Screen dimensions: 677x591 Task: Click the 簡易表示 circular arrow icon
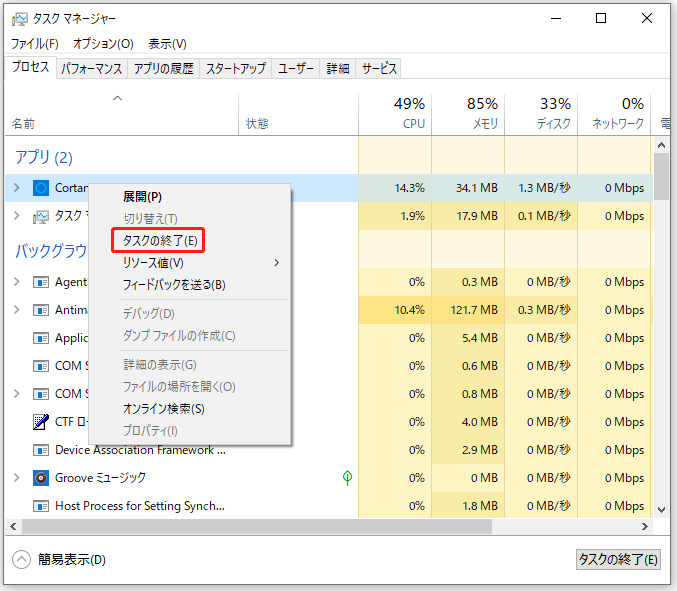[x=22, y=560]
